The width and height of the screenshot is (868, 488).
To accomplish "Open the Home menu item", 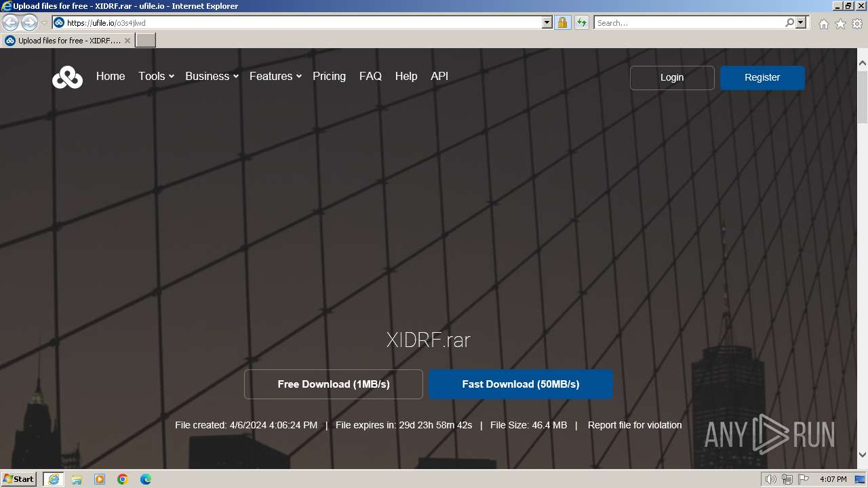I will point(111,77).
